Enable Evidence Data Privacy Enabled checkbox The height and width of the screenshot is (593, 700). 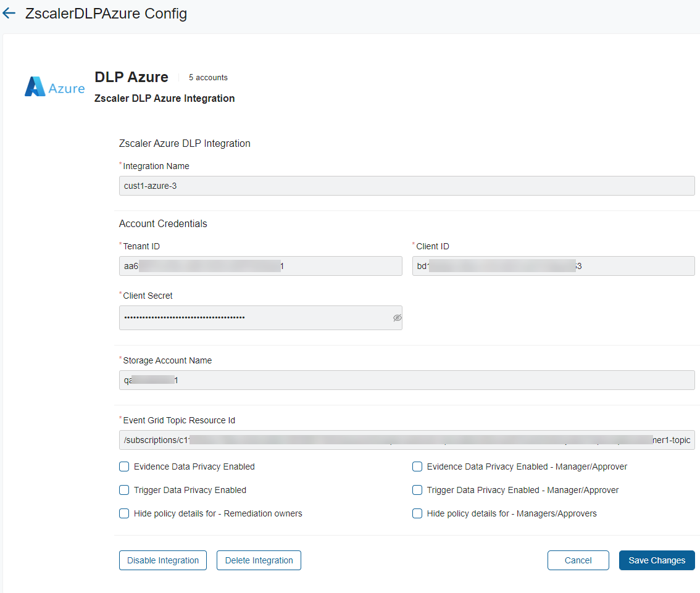[x=124, y=467]
